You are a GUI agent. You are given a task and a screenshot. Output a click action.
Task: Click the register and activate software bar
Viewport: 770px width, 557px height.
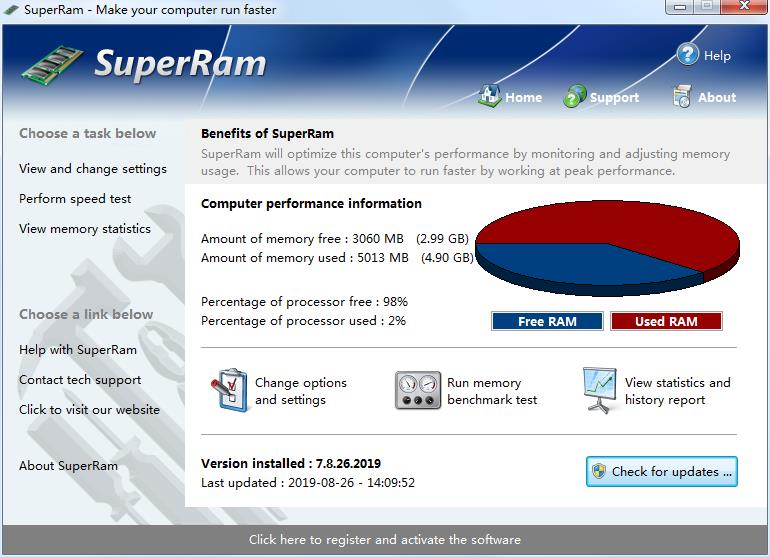(385, 540)
